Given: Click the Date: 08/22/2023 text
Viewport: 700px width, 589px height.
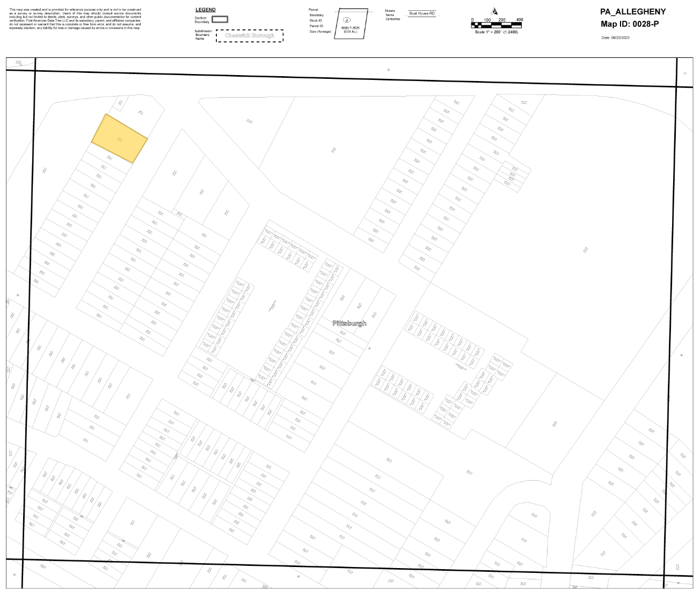Looking at the screenshot, I should tap(616, 38).
